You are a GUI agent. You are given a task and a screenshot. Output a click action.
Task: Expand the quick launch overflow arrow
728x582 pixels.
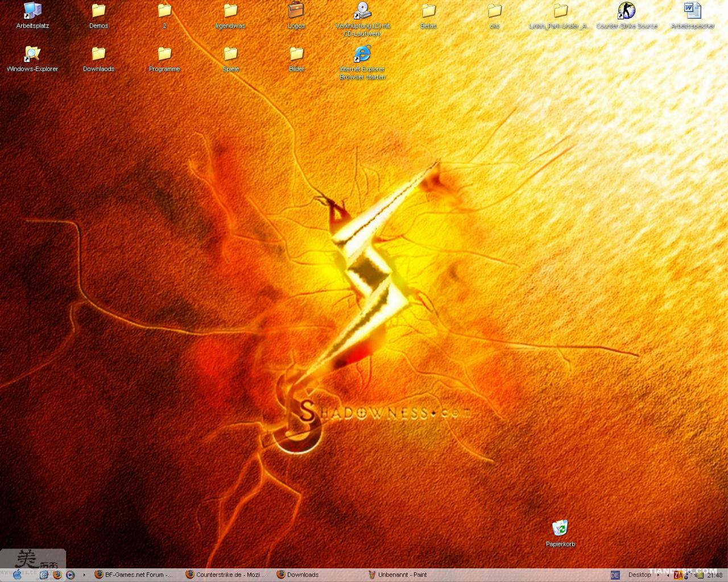pos(84,575)
